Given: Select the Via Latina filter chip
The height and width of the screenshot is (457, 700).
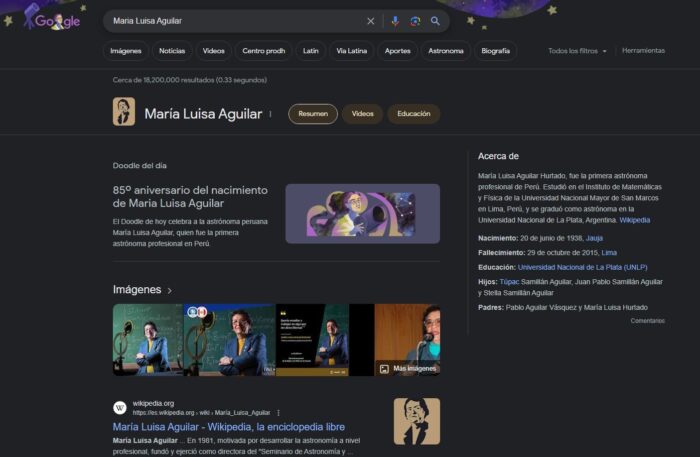Looking at the screenshot, I should (x=351, y=51).
